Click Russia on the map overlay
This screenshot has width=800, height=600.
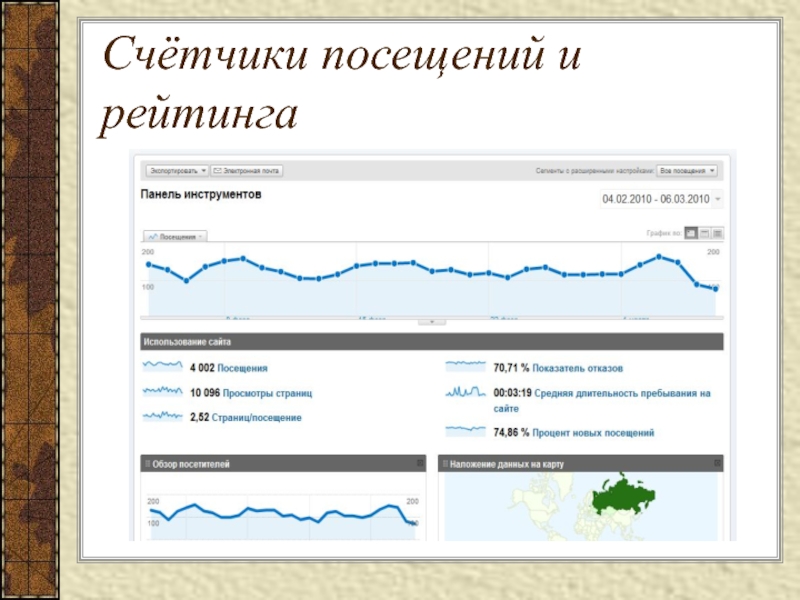(x=622, y=495)
